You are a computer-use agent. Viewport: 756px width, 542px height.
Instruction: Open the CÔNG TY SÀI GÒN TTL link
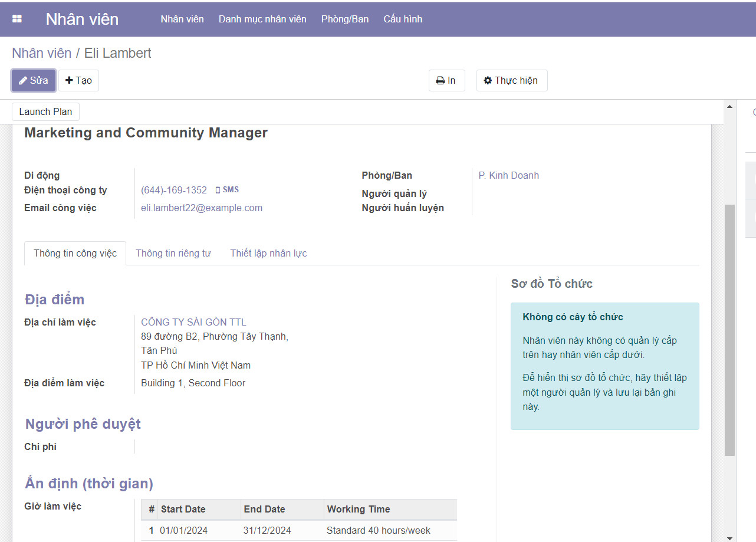pos(193,322)
